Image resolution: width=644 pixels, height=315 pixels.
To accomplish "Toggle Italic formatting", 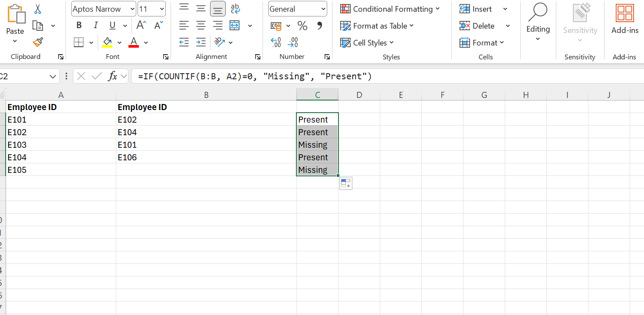I will [x=95, y=25].
